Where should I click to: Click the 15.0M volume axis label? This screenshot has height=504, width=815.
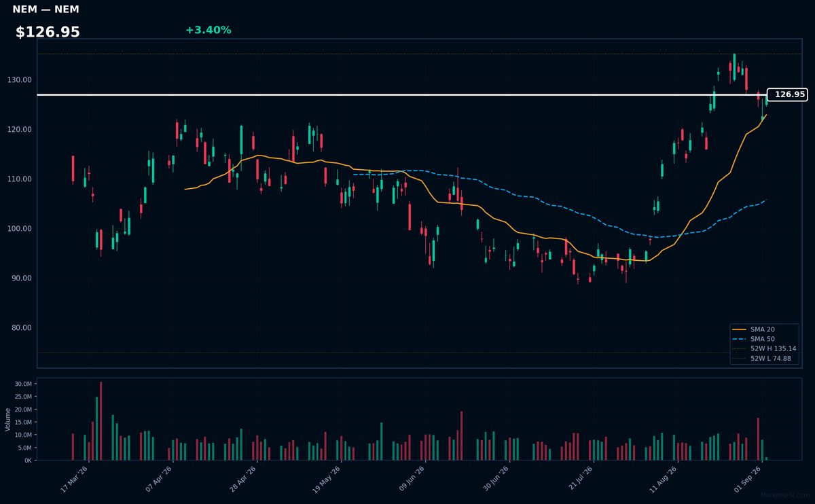tap(23, 422)
